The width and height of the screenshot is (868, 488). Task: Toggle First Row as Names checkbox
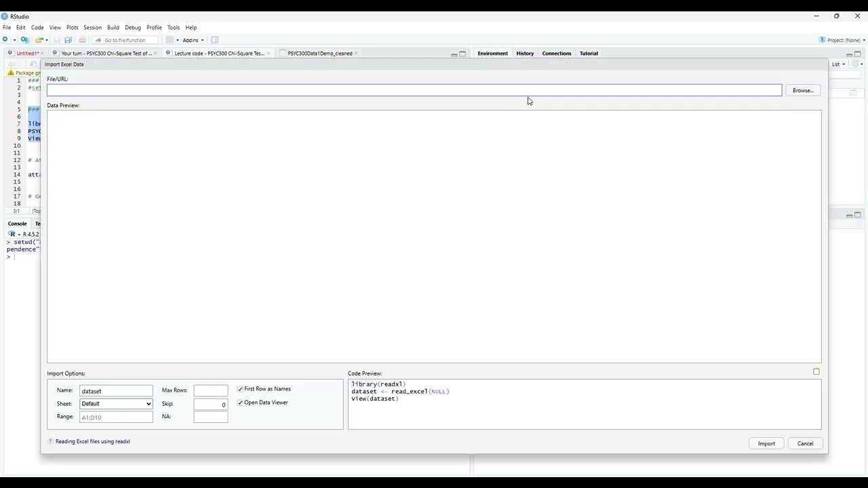pos(240,389)
